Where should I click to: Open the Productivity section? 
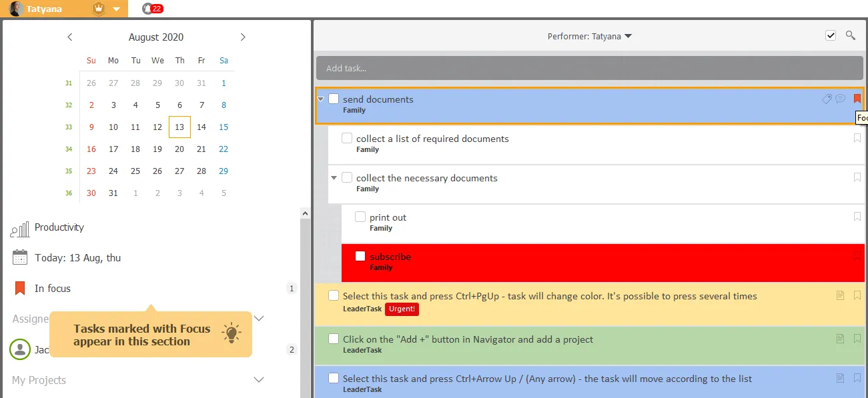59,227
